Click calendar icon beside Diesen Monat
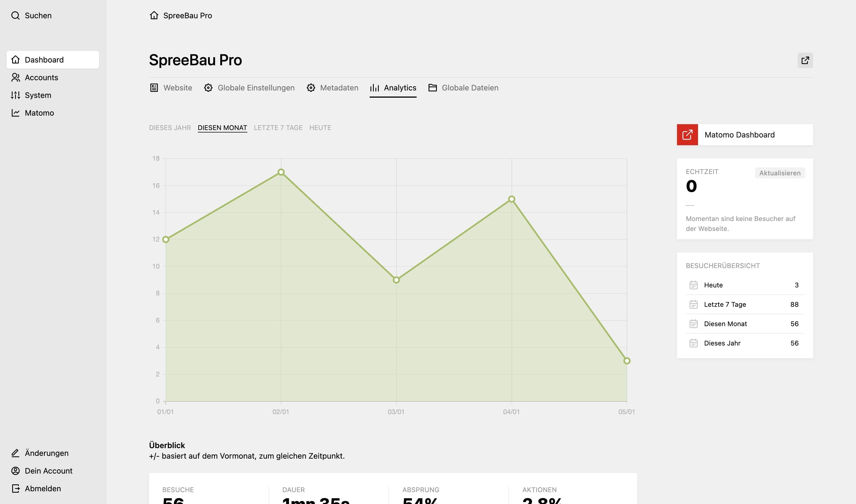The width and height of the screenshot is (856, 504). click(x=693, y=324)
